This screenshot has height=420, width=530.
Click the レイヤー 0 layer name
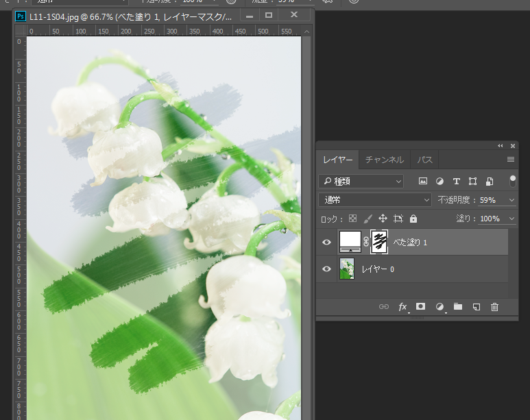[x=378, y=269]
